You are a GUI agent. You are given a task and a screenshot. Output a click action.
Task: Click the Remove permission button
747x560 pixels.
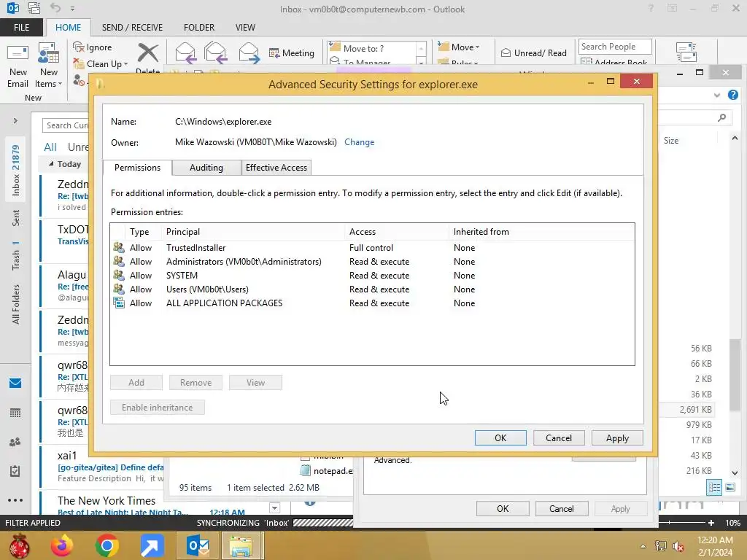point(196,382)
